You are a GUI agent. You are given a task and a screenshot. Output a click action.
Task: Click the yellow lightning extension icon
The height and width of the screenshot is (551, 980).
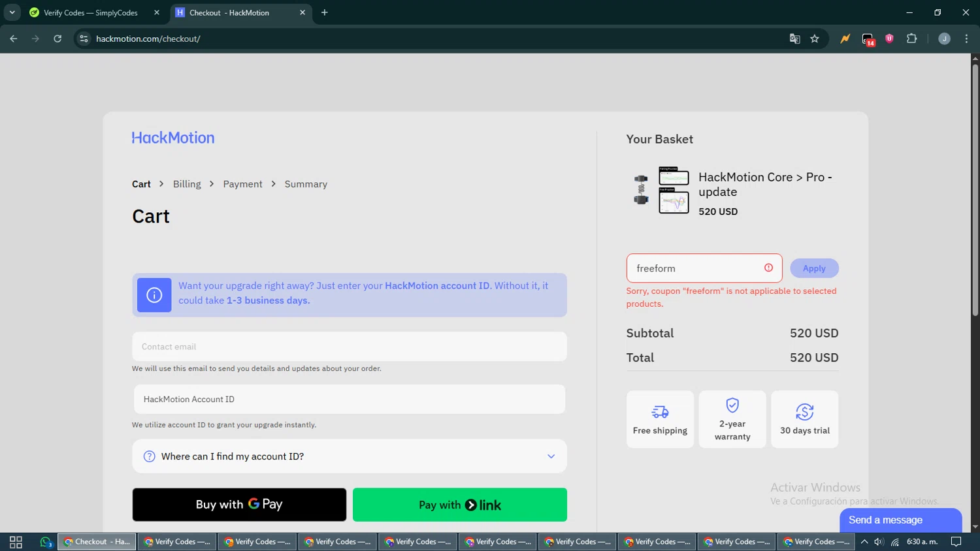tap(845, 39)
